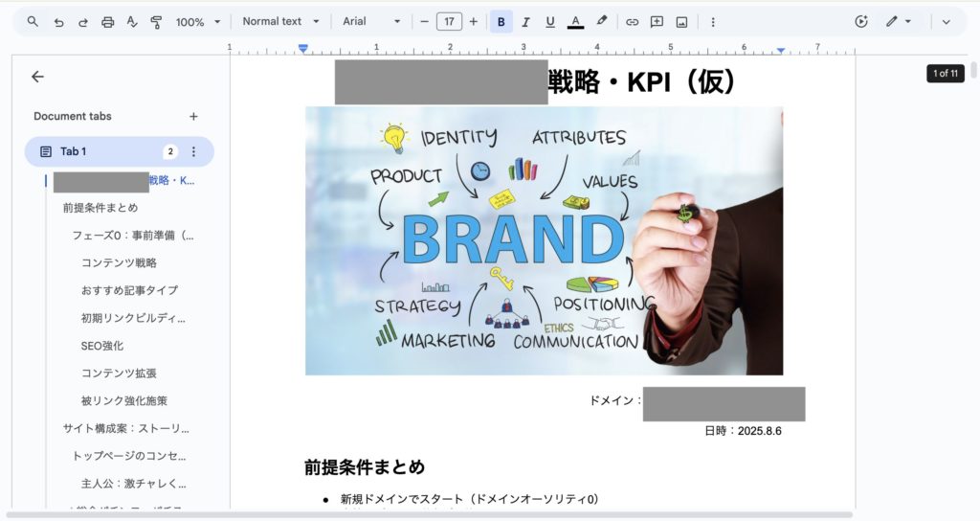980x521 pixels.
Task: Open the Normal text style dropdown
Action: tap(279, 21)
